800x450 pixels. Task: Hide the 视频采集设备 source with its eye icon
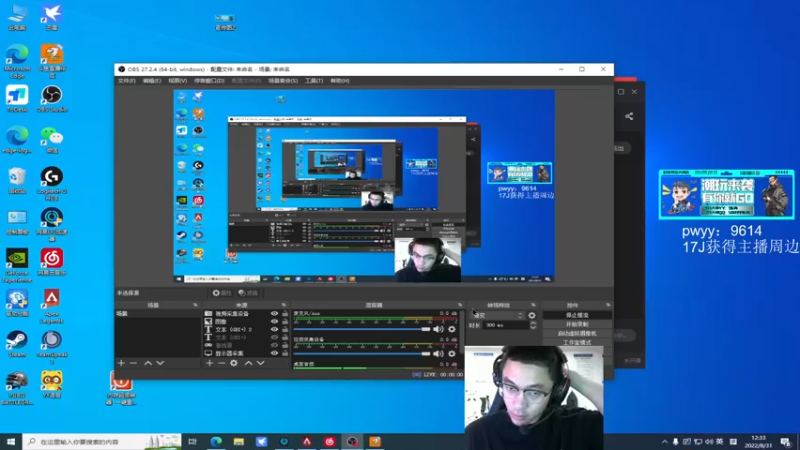274,314
